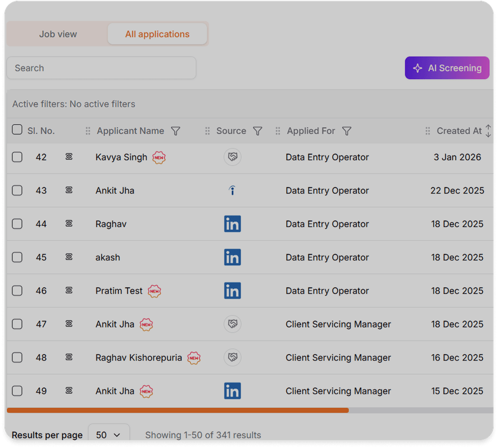
Task: Open the Source column filter icon
Action: (258, 131)
